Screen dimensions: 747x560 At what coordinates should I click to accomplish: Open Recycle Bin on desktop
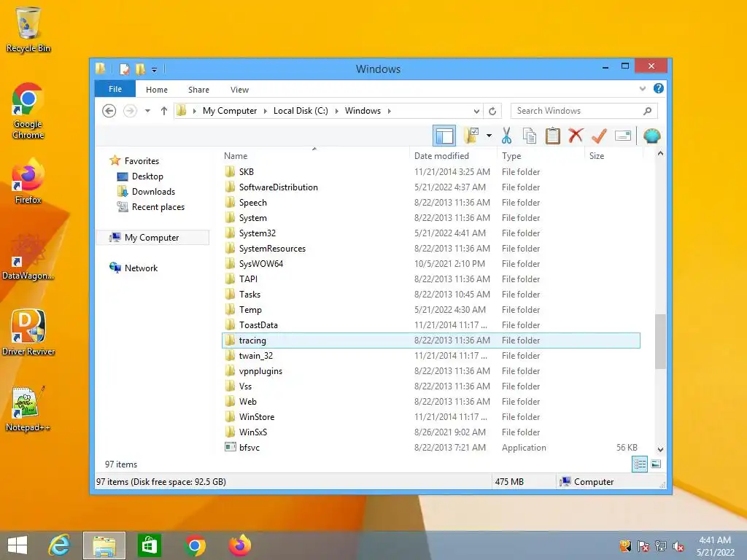pos(28,29)
